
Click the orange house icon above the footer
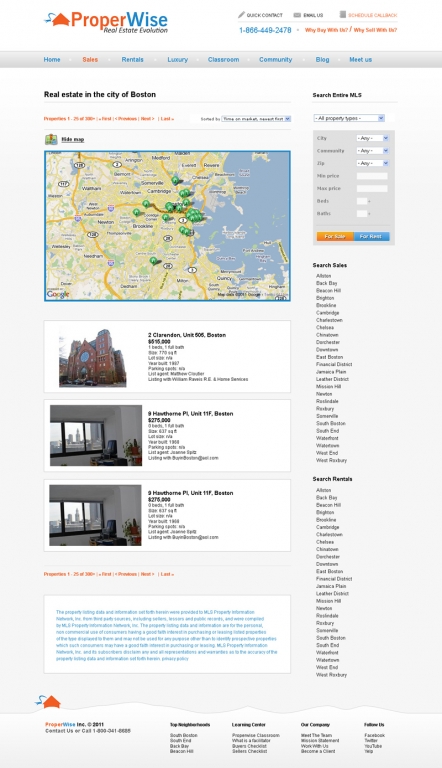coord(48,701)
